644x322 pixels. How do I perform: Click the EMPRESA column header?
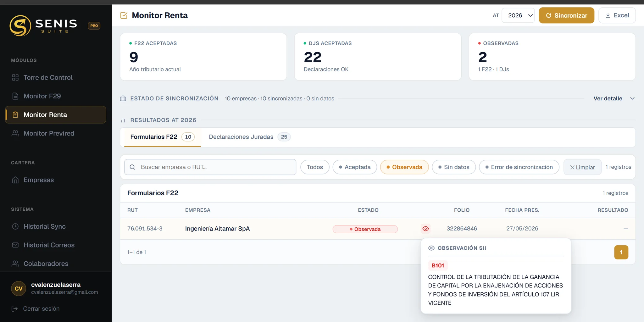(198, 210)
